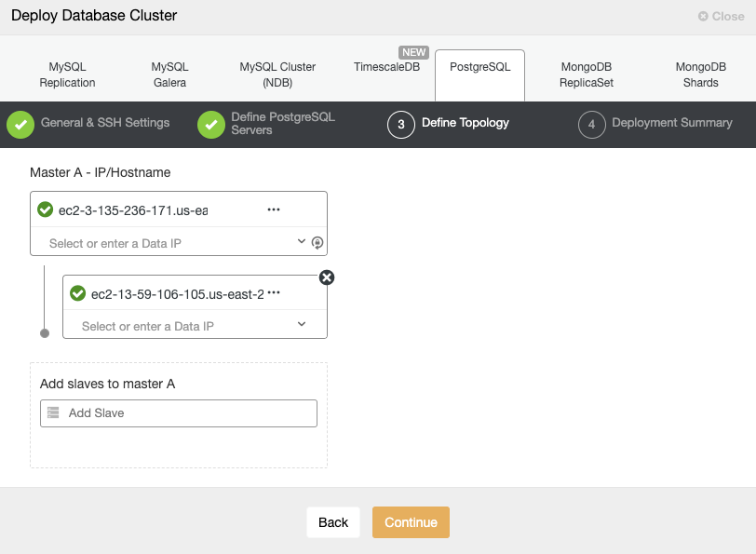
Task: Select the Define Topology step label
Action: click(x=466, y=123)
